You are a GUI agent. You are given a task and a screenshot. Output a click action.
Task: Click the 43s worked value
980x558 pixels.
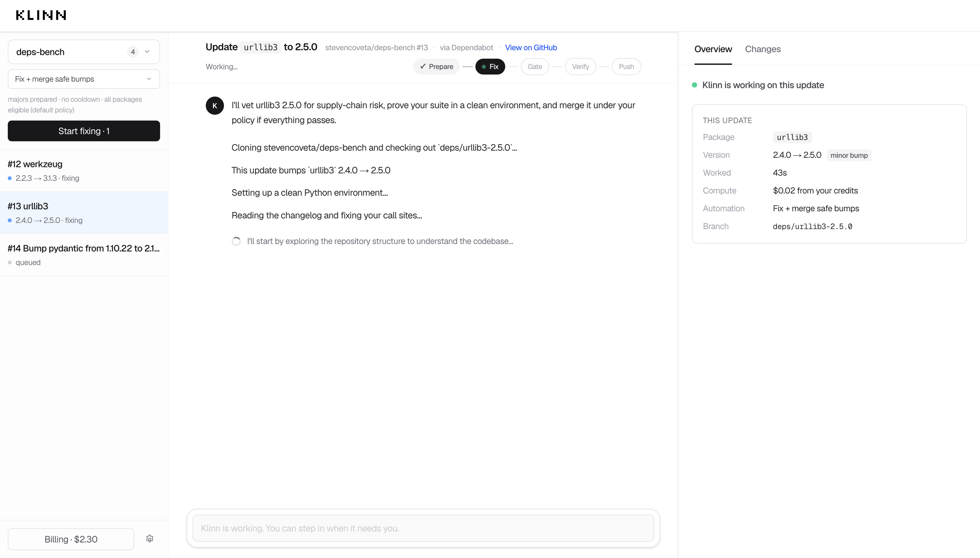[x=779, y=173]
